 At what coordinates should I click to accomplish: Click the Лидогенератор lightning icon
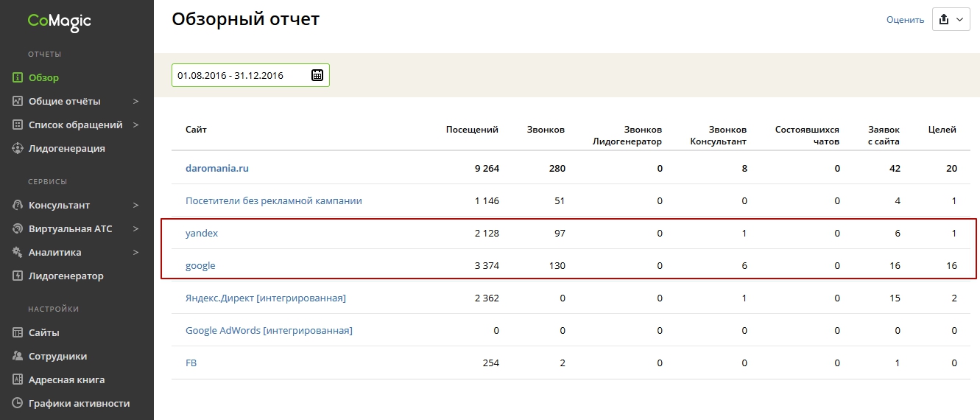(x=18, y=276)
